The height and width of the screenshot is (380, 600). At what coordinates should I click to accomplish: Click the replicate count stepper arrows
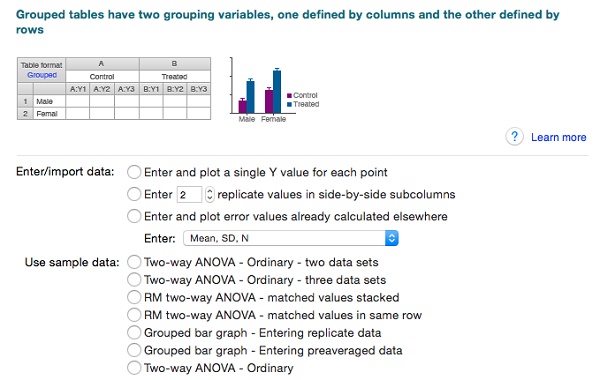tap(209, 194)
